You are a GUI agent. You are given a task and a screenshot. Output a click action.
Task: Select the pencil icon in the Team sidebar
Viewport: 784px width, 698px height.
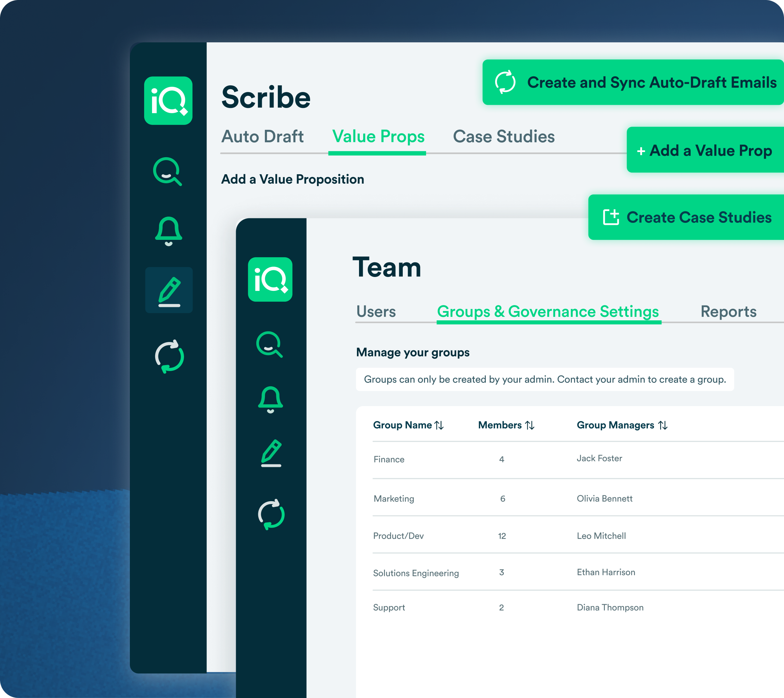[x=271, y=453]
